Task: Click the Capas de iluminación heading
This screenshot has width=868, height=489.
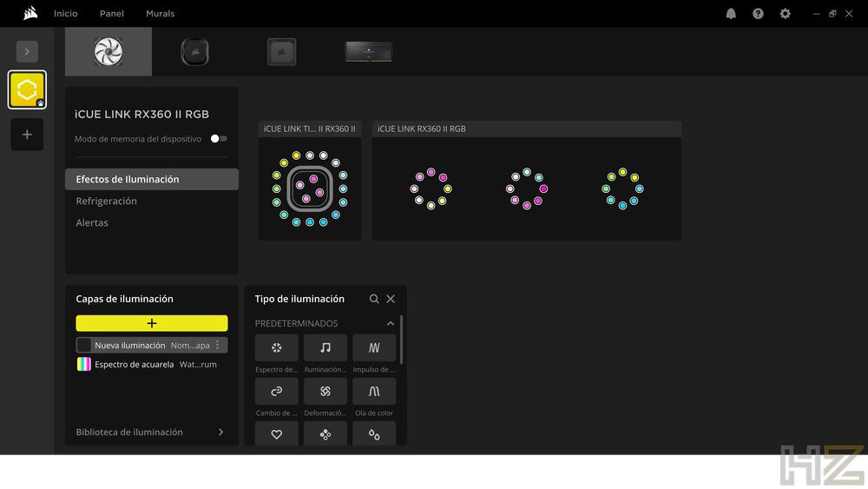Action: pyautogui.click(x=124, y=299)
